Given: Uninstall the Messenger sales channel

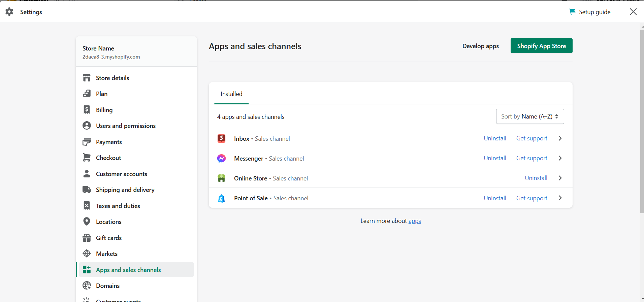Looking at the screenshot, I should [x=495, y=158].
